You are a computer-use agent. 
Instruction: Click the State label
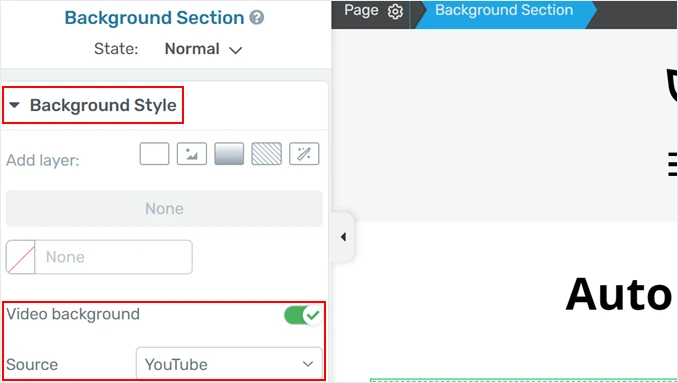[116, 49]
